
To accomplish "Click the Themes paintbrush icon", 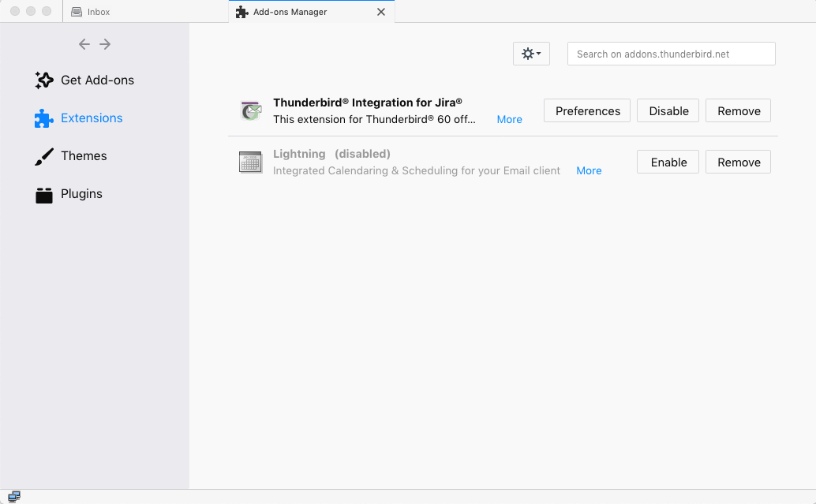I will pyautogui.click(x=44, y=156).
